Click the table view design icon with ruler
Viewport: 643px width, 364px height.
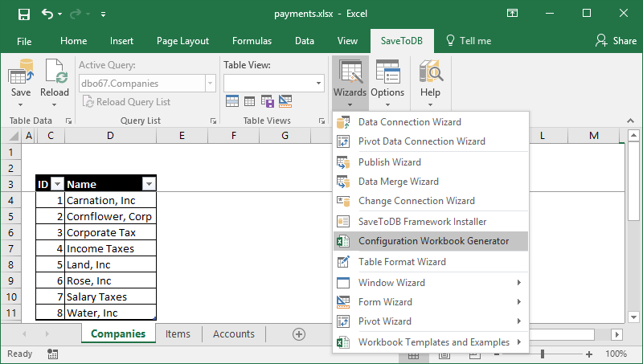(285, 100)
